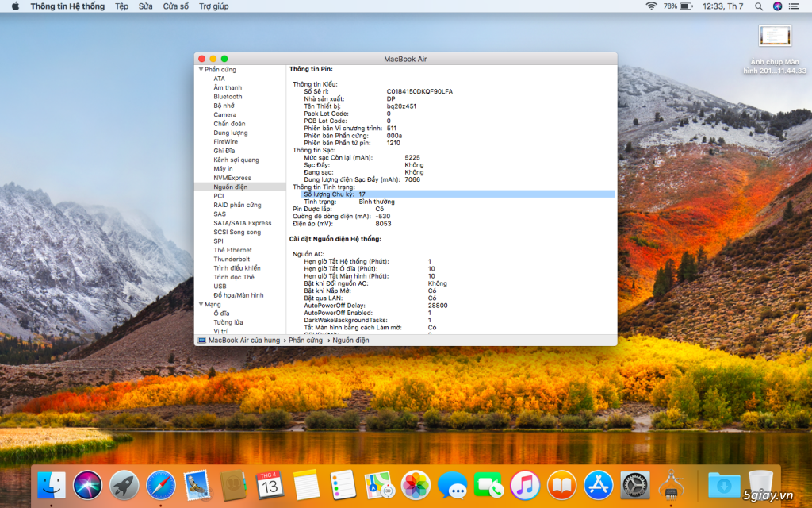Open System Preferences gear in Dock
Viewport: 812px width, 508px height.
click(x=634, y=485)
